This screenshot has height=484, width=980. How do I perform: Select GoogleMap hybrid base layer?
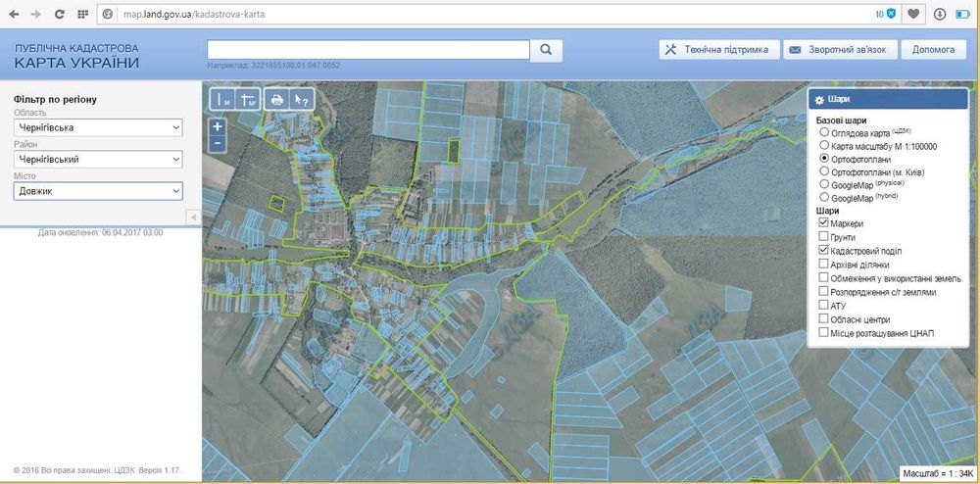824,197
